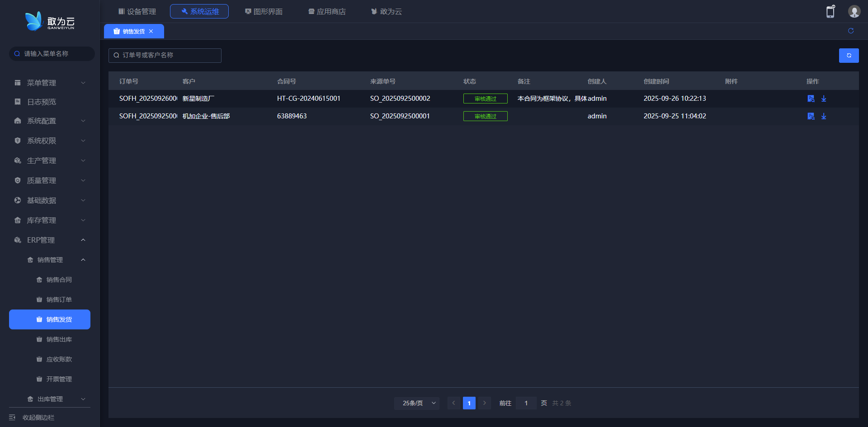The image size is (868, 427).
Task: Expand the 系统权限 chevron
Action: (x=83, y=141)
